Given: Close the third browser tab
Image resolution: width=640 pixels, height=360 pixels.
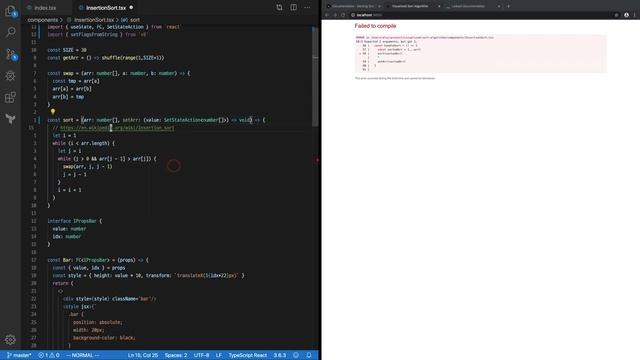Looking at the screenshot, I should 499,6.
